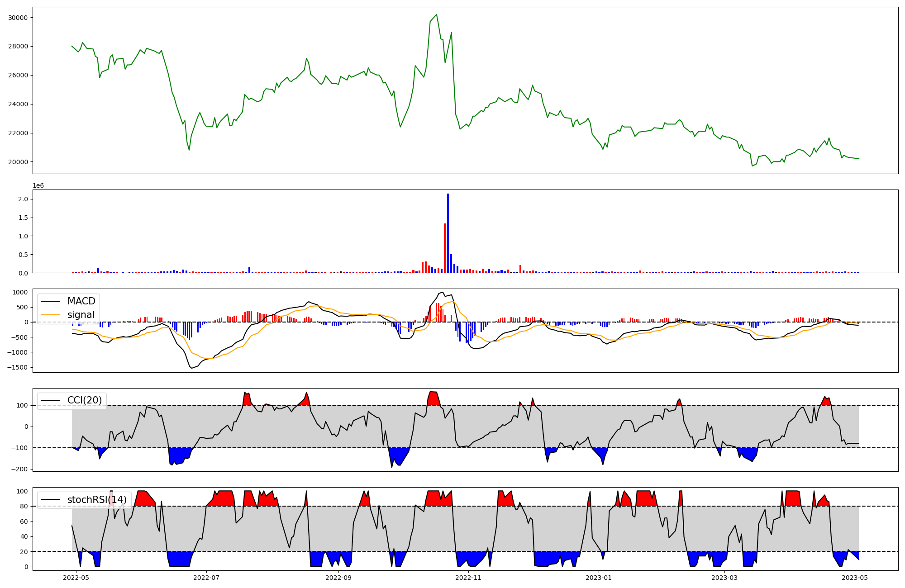Click the 2022-11 x-axis tick label
This screenshot has width=905, height=588.
[468, 578]
